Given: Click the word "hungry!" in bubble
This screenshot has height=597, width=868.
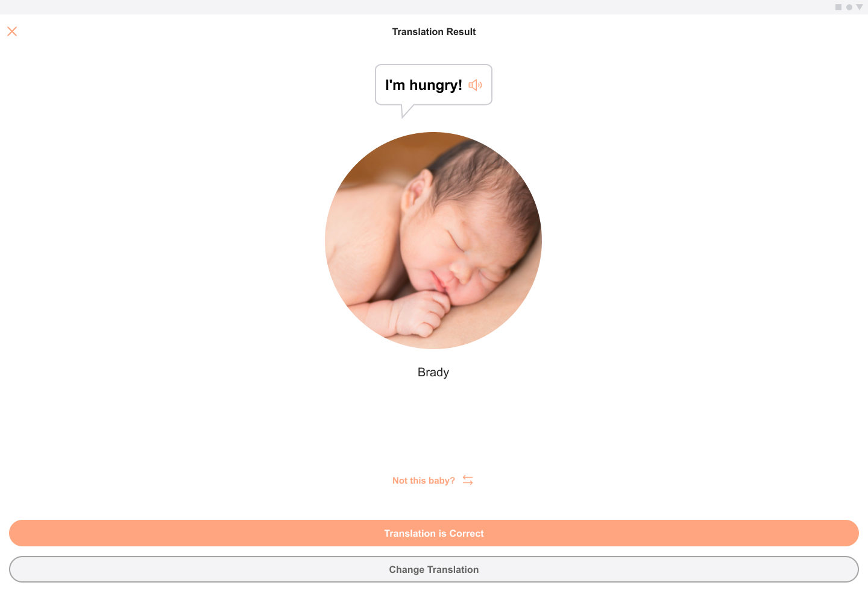Looking at the screenshot, I should point(436,85).
